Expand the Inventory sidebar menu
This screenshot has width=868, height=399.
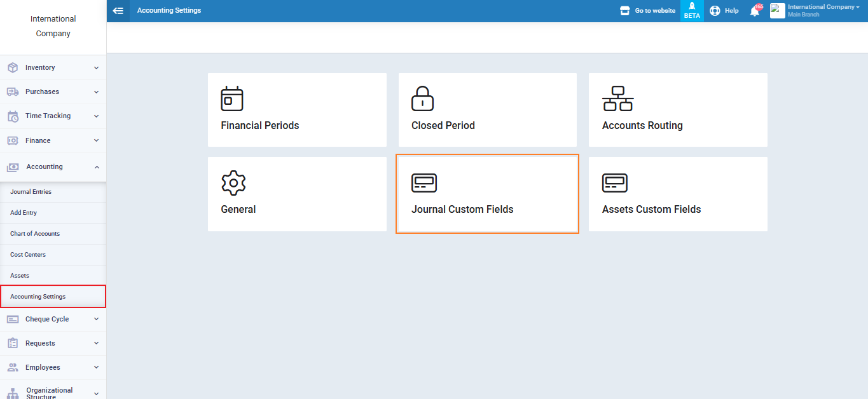click(x=53, y=67)
